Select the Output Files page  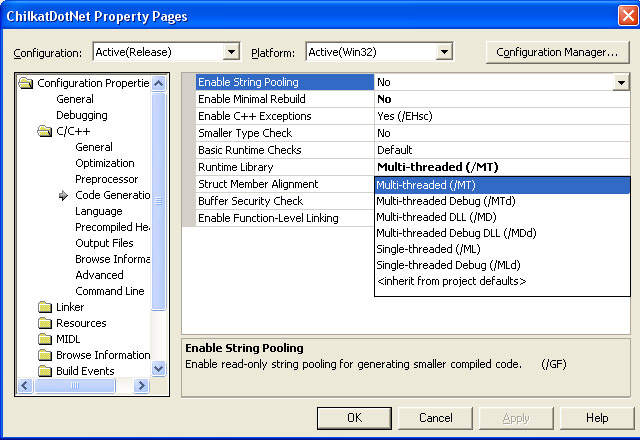click(104, 243)
